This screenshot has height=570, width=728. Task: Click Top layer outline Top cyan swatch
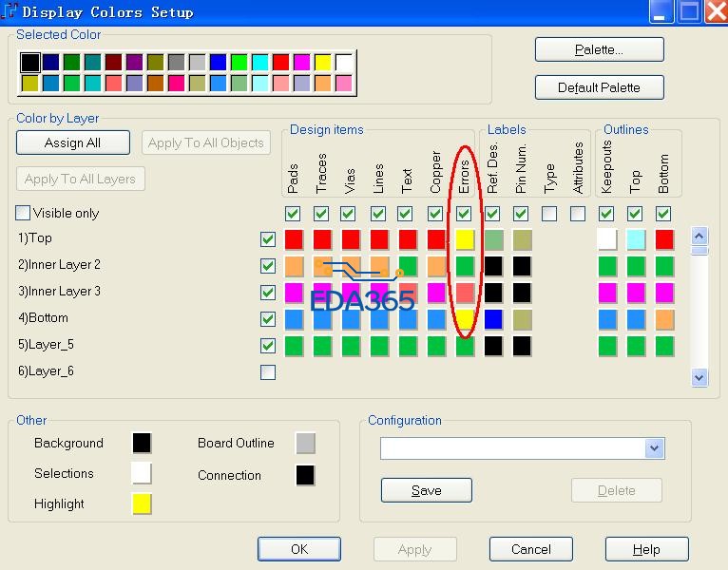[636, 240]
